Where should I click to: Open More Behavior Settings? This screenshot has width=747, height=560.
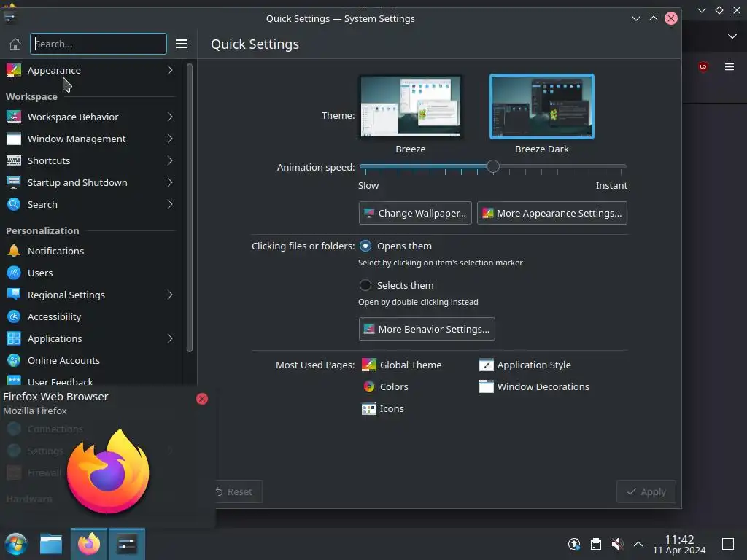pos(427,329)
